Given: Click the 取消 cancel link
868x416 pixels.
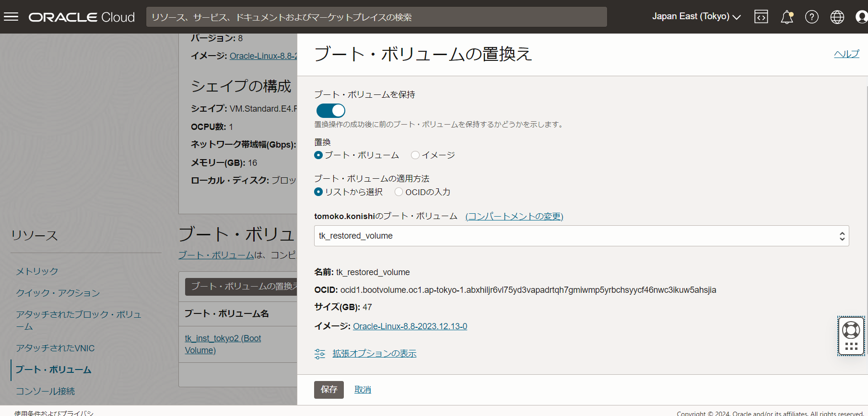Looking at the screenshot, I should (x=363, y=390).
